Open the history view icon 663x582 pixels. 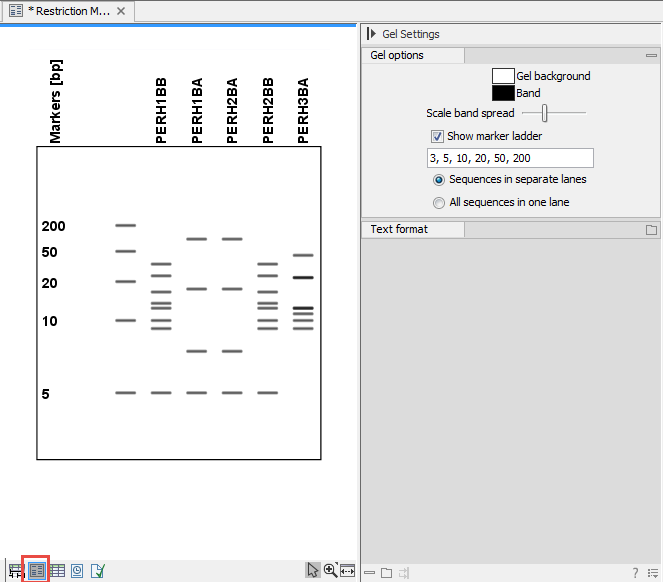coord(77,571)
